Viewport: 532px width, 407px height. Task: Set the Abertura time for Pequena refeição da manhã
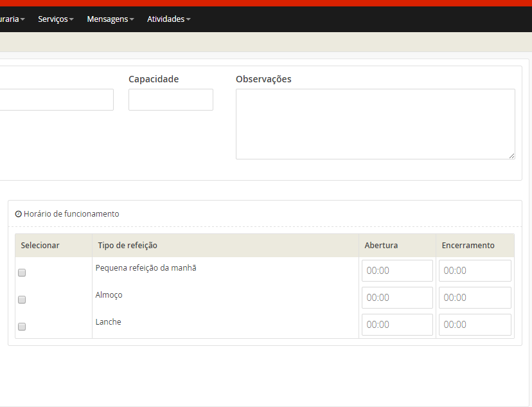pos(397,271)
